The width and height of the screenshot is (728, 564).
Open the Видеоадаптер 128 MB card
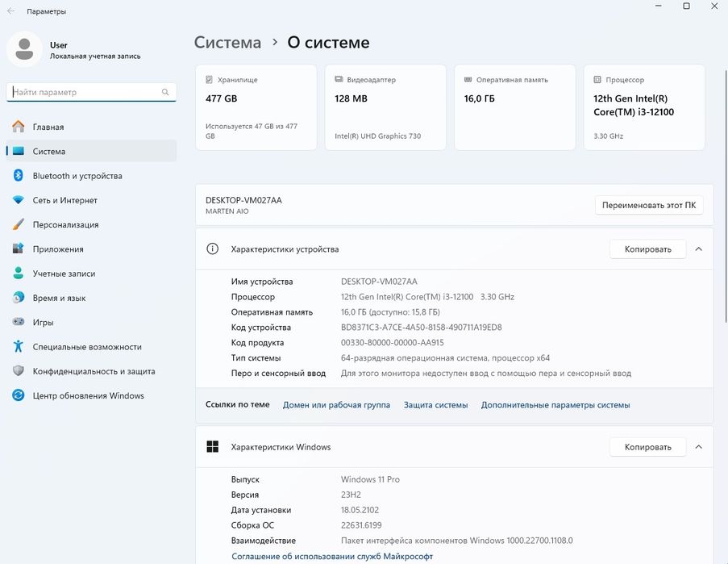pos(385,107)
